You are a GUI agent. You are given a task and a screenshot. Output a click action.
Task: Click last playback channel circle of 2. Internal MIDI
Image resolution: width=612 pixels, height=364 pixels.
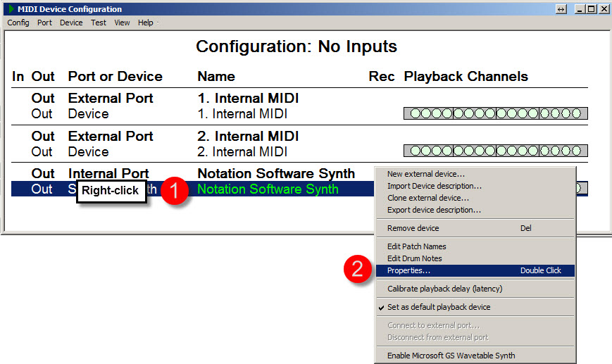(x=576, y=151)
